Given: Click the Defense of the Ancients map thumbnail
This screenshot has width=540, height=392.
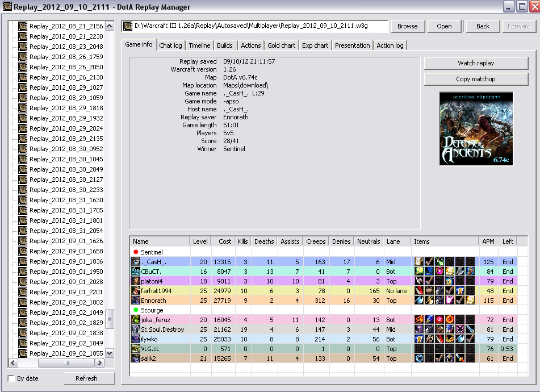Looking at the screenshot, I should [x=476, y=129].
